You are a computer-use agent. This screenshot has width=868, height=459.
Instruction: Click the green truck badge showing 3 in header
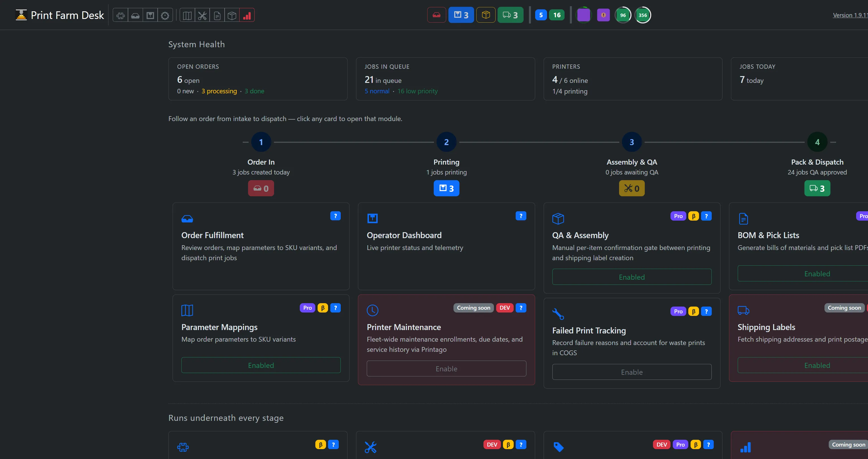pos(511,15)
